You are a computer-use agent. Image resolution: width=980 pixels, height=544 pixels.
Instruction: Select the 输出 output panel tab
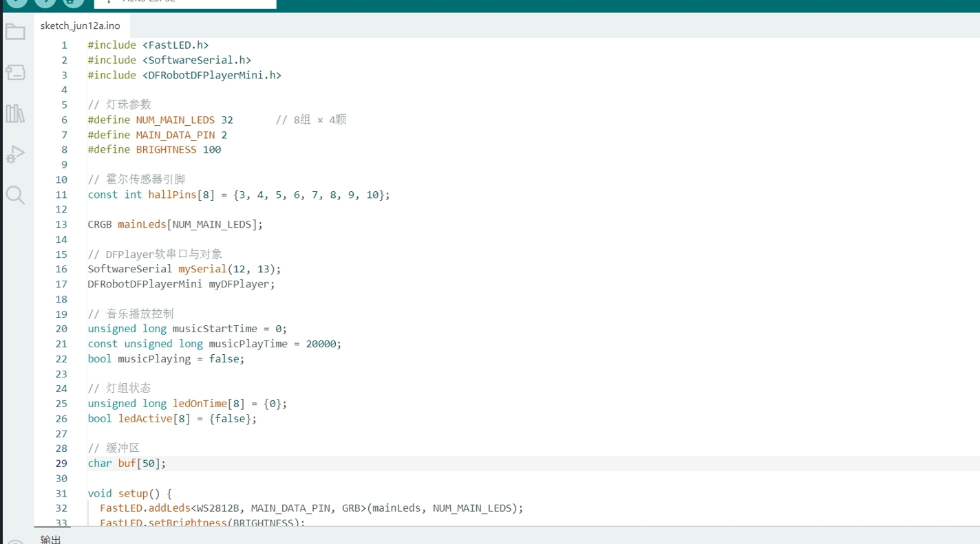click(50, 539)
